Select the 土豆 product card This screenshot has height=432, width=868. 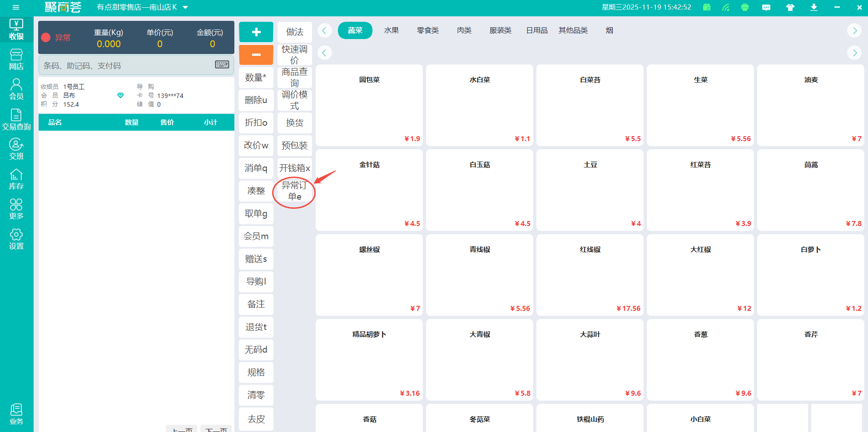(590, 190)
